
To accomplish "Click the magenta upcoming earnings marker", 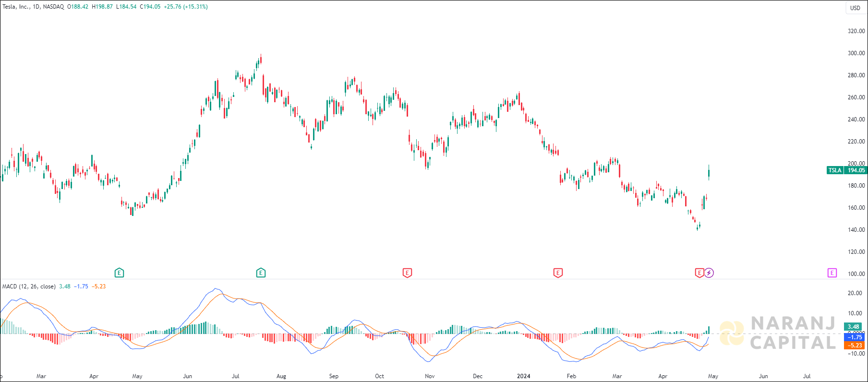I will pyautogui.click(x=832, y=273).
